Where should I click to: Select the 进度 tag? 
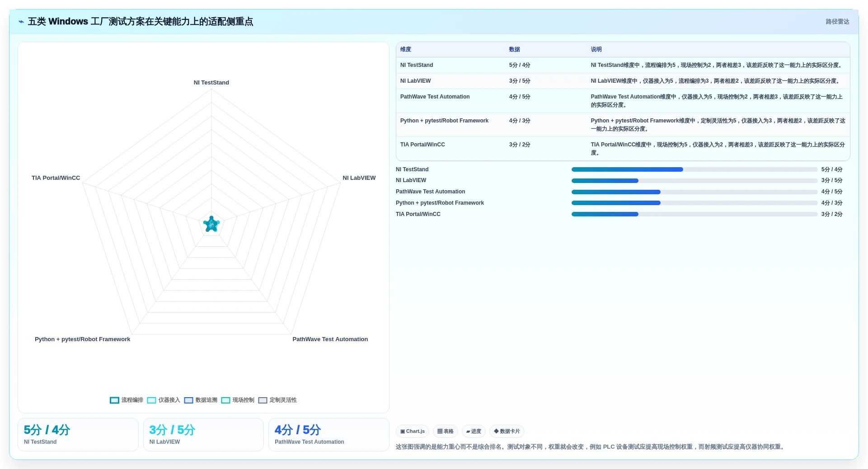click(474, 431)
